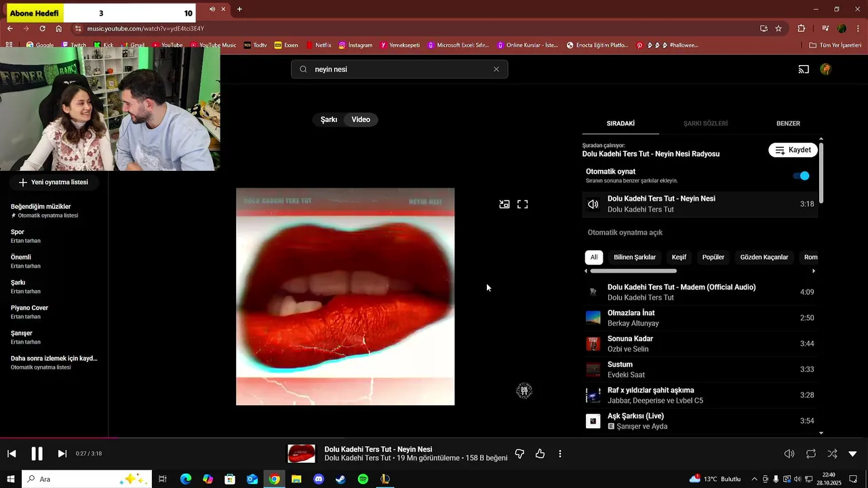Select the All filter chip
The width and height of the screenshot is (868, 488).
[594, 258]
